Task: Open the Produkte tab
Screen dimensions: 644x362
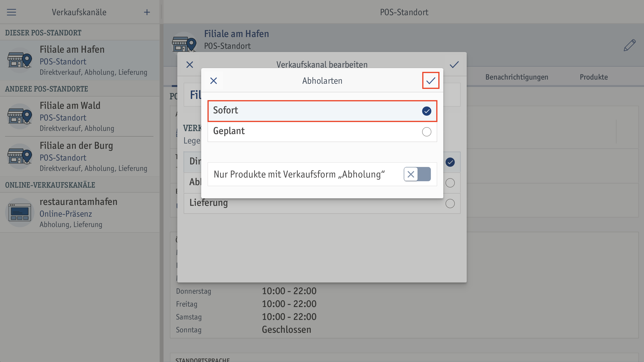Action: pyautogui.click(x=594, y=77)
